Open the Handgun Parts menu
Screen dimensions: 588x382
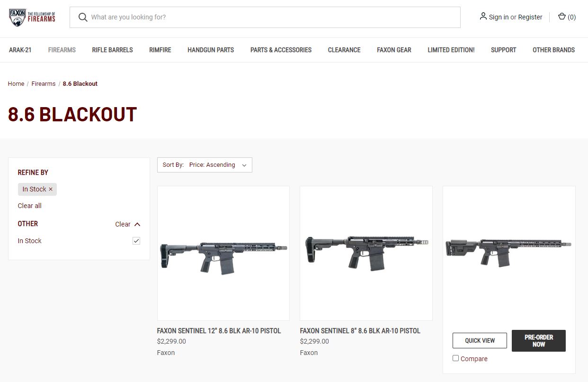click(211, 50)
